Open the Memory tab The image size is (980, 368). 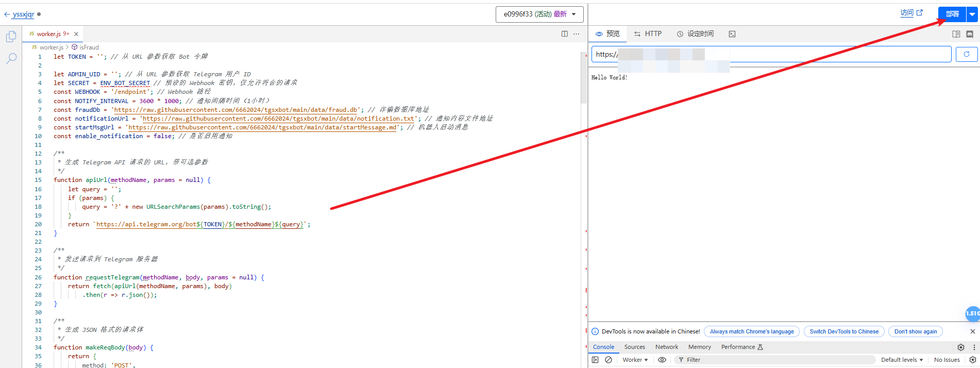coord(700,347)
